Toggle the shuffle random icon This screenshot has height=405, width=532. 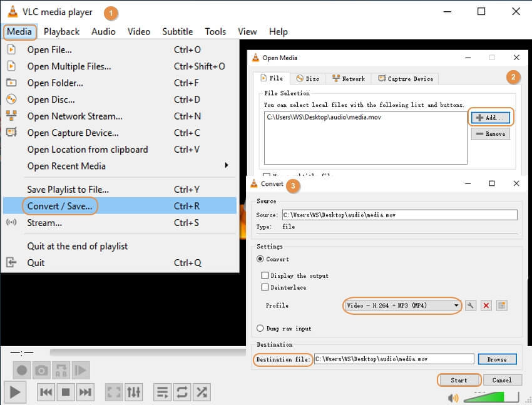(202, 392)
